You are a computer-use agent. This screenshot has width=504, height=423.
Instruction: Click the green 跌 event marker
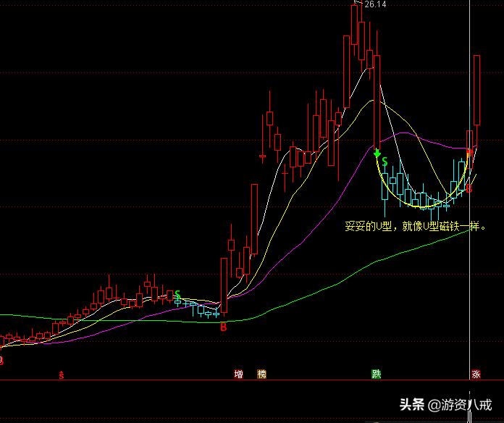376,374
